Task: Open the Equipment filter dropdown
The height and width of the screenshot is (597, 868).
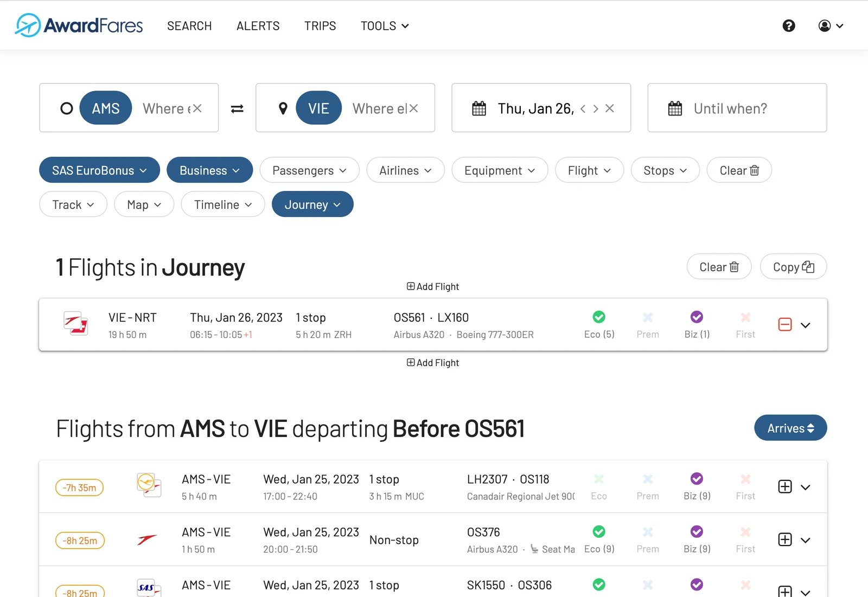Action: click(x=500, y=170)
